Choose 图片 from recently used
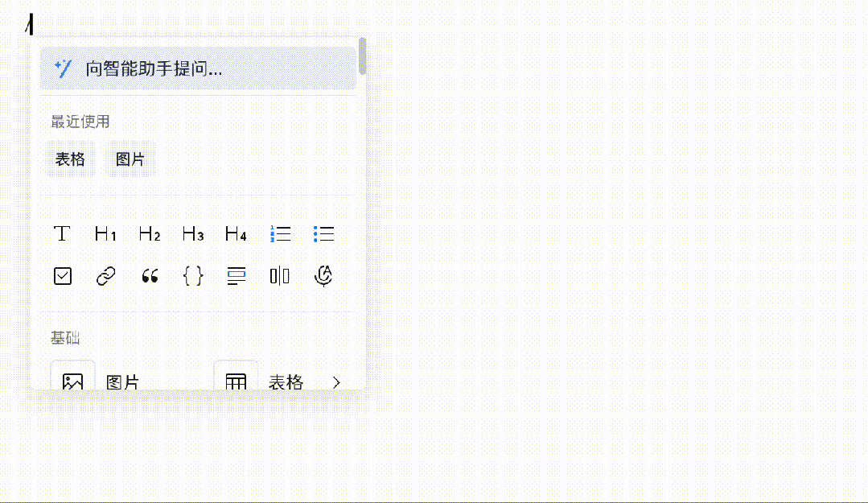 130,159
